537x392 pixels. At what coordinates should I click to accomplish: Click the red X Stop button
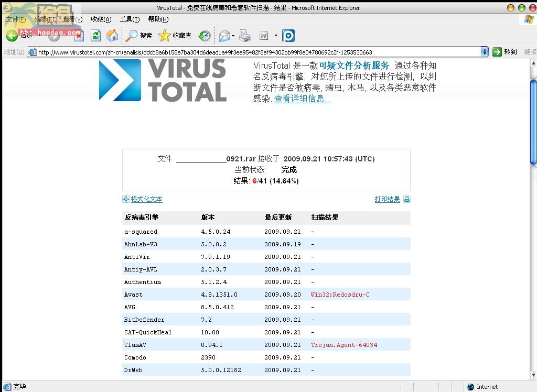pyautogui.click(x=79, y=35)
